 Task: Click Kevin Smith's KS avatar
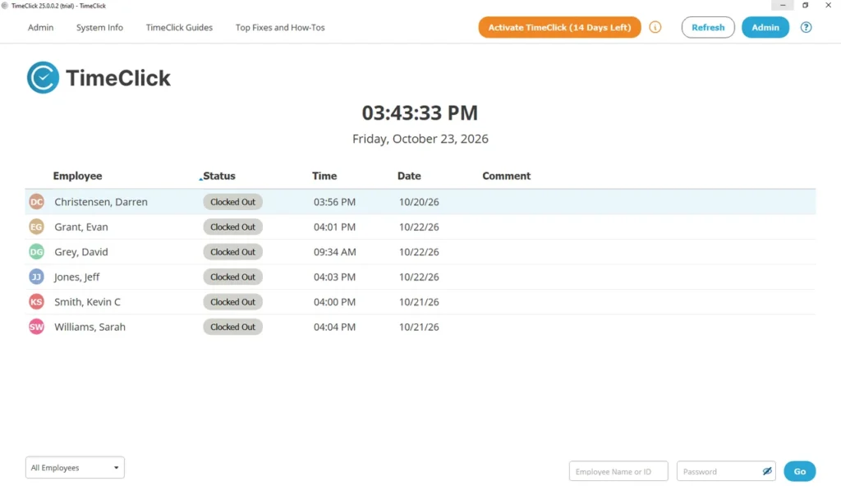[x=36, y=302]
